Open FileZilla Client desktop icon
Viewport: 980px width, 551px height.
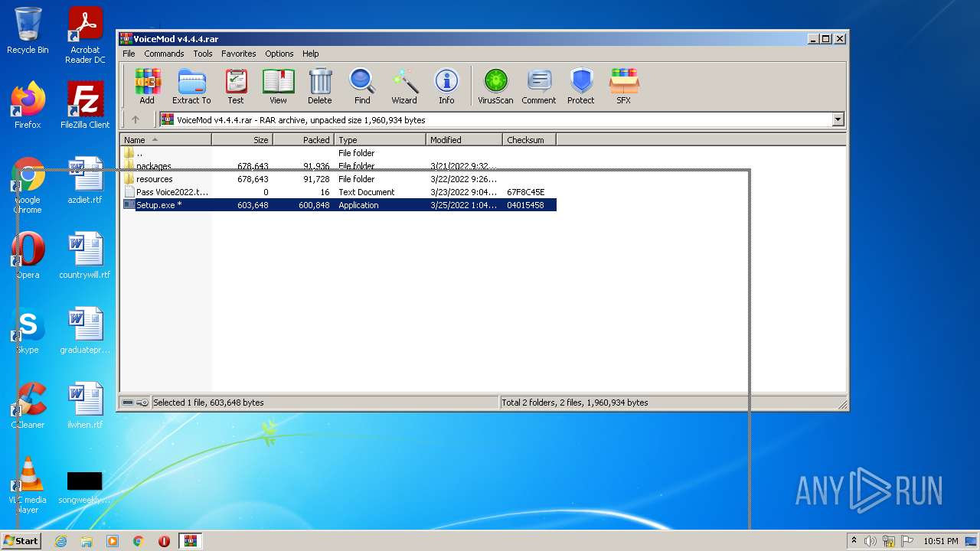pos(85,106)
